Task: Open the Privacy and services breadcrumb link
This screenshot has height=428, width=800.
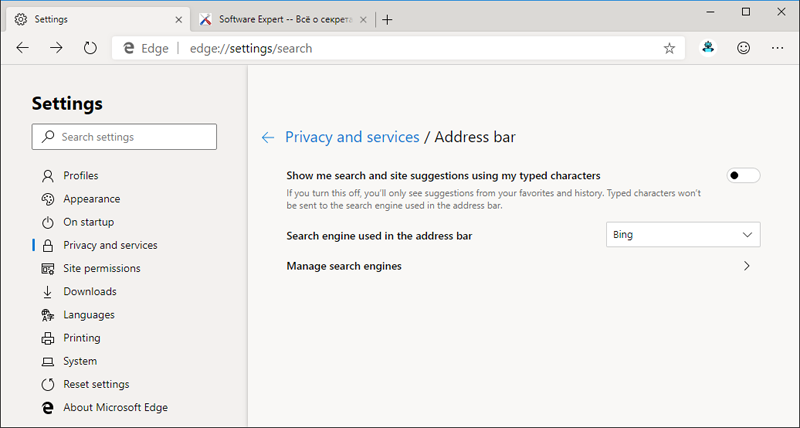Action: (352, 137)
